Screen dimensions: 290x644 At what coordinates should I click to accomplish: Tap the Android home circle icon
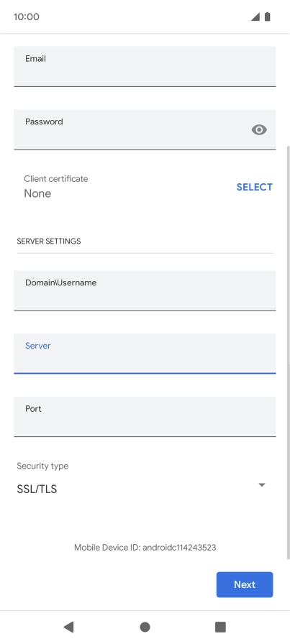point(145,627)
